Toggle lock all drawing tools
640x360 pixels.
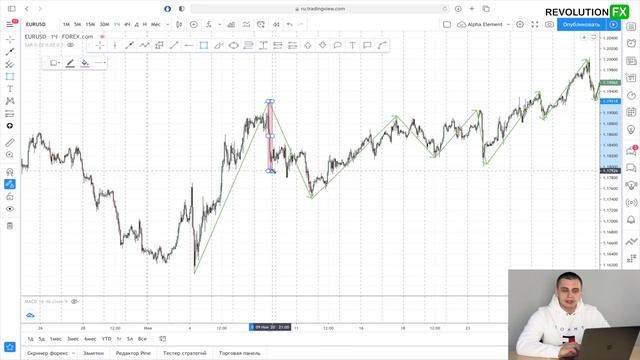click(x=10, y=196)
